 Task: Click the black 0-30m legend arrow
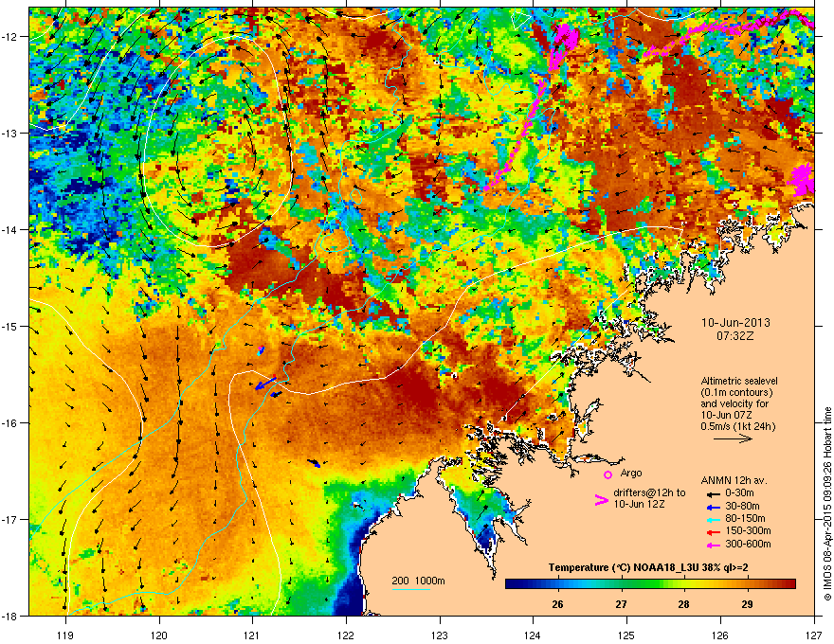[x=713, y=494]
